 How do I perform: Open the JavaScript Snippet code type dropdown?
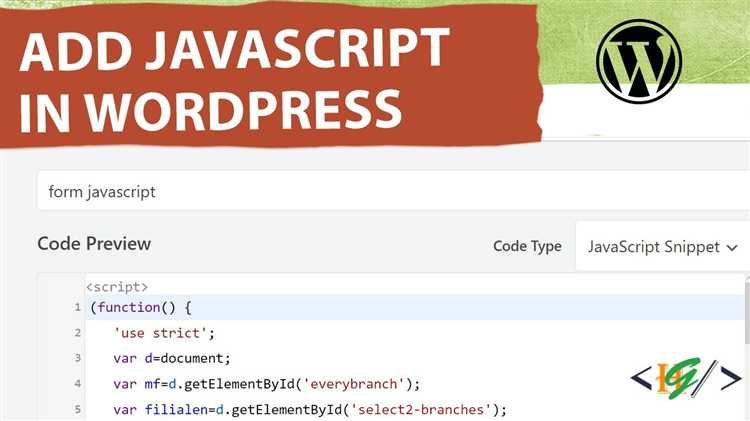[662, 247]
